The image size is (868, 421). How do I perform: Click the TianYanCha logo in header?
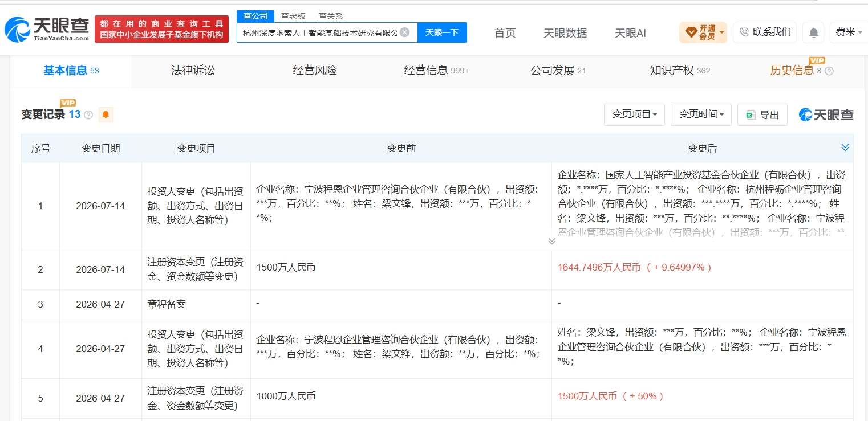tap(47, 29)
